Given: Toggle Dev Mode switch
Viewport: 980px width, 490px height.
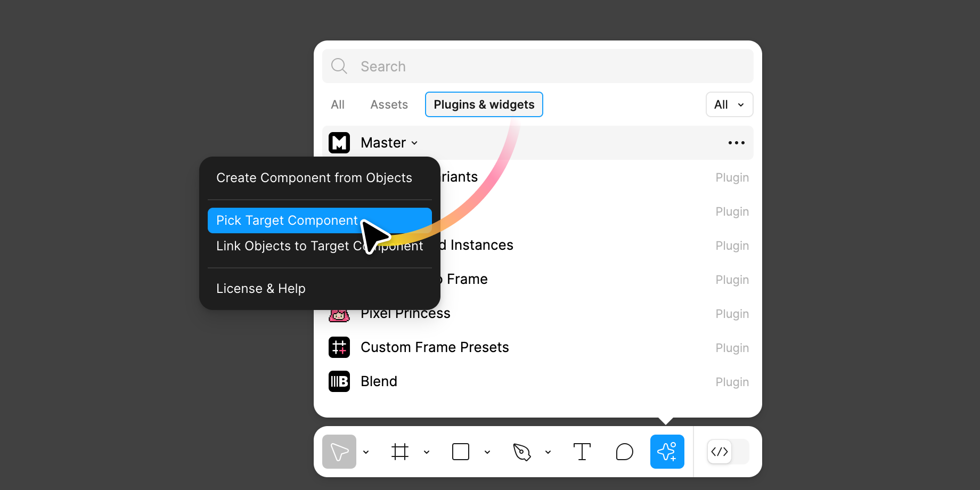Looking at the screenshot, I should 728,452.
